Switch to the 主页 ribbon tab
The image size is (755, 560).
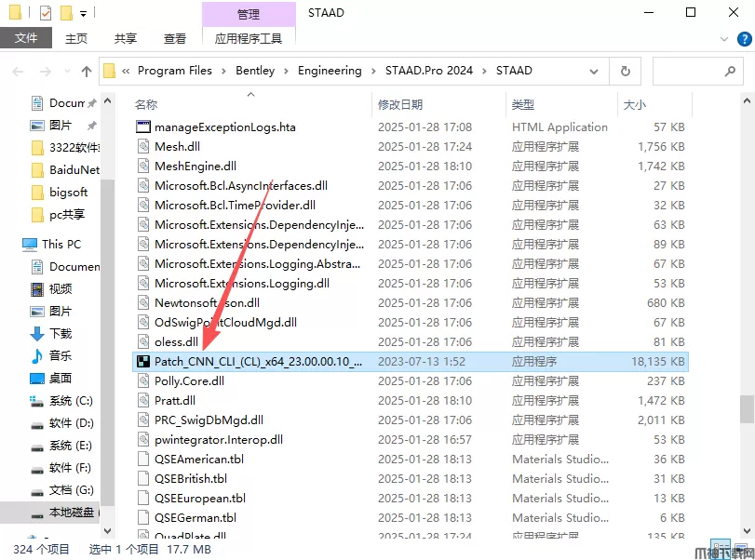[x=76, y=38]
